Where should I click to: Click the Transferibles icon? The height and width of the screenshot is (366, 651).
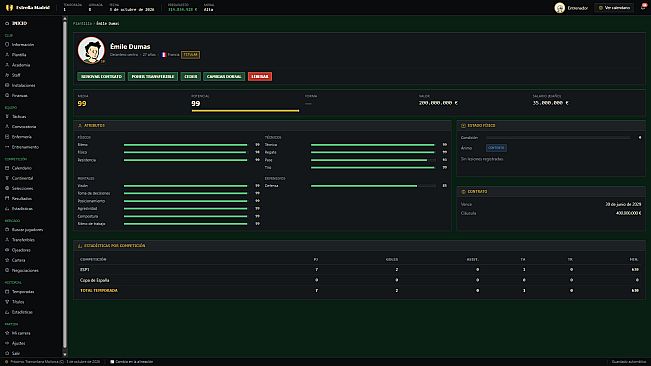coord(7,240)
